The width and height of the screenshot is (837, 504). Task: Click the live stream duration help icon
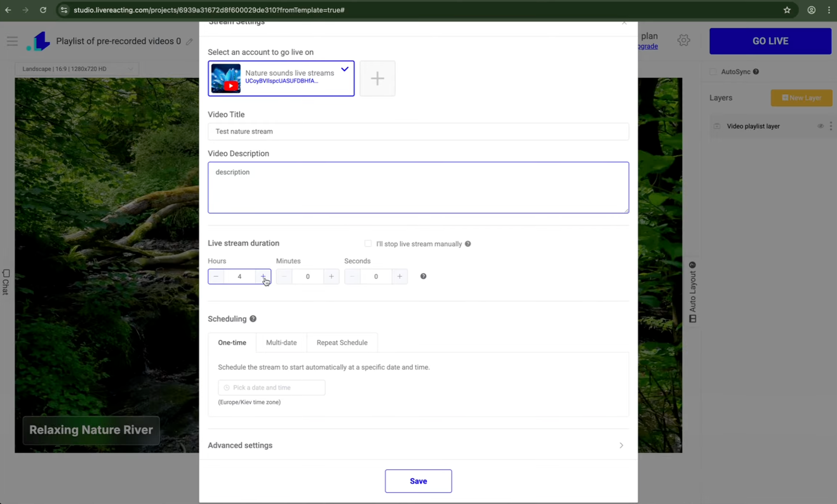pyautogui.click(x=423, y=276)
